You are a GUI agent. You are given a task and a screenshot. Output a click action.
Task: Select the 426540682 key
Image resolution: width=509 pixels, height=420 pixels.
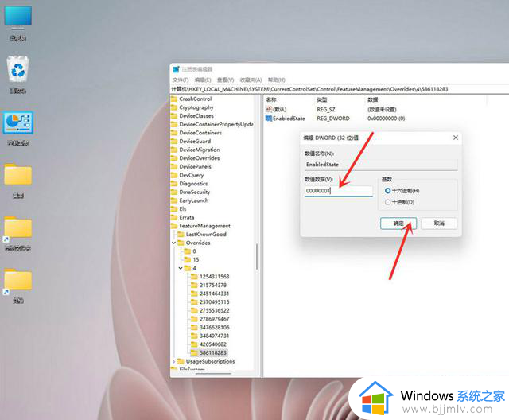tap(213, 344)
